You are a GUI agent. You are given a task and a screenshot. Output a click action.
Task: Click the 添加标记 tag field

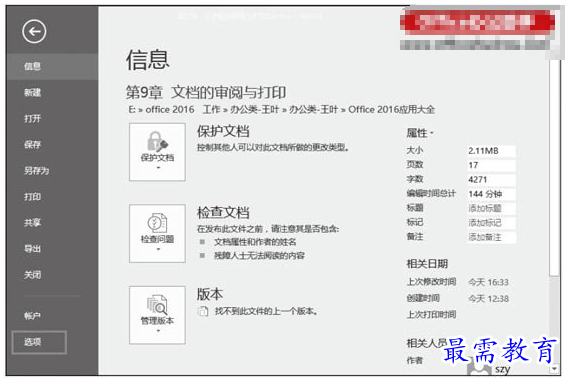[x=491, y=223]
